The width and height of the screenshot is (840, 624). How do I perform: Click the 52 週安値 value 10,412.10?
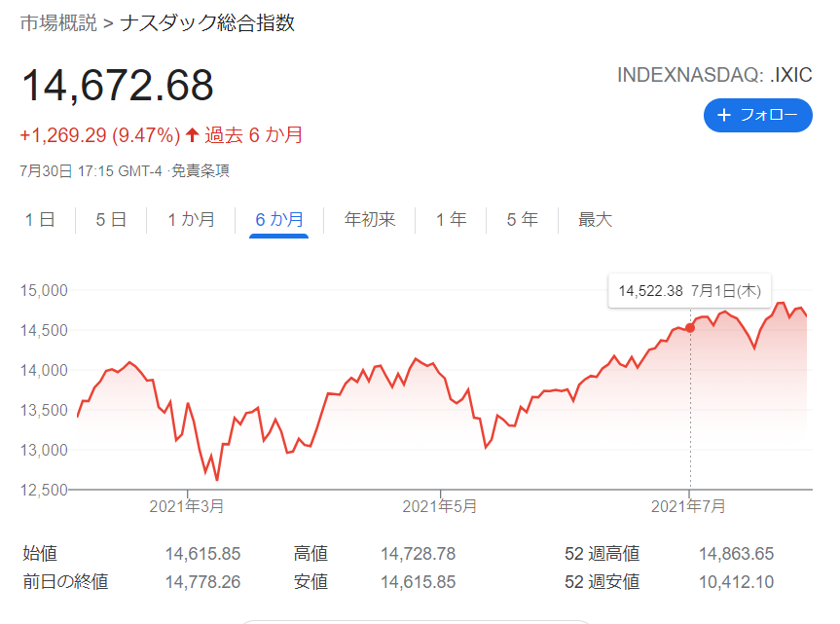pyautogui.click(x=736, y=582)
